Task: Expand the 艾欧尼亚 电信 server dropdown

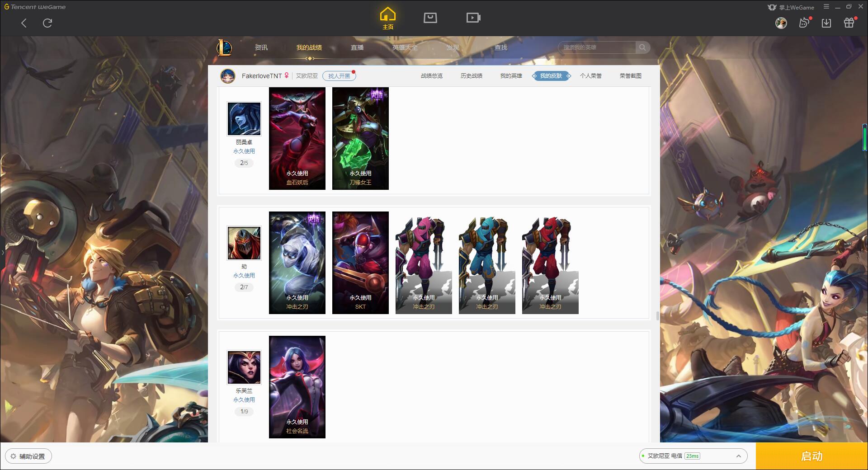Action: 693,456
